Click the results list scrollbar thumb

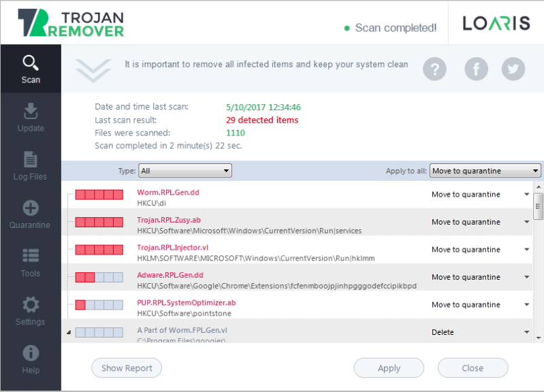[x=538, y=206]
